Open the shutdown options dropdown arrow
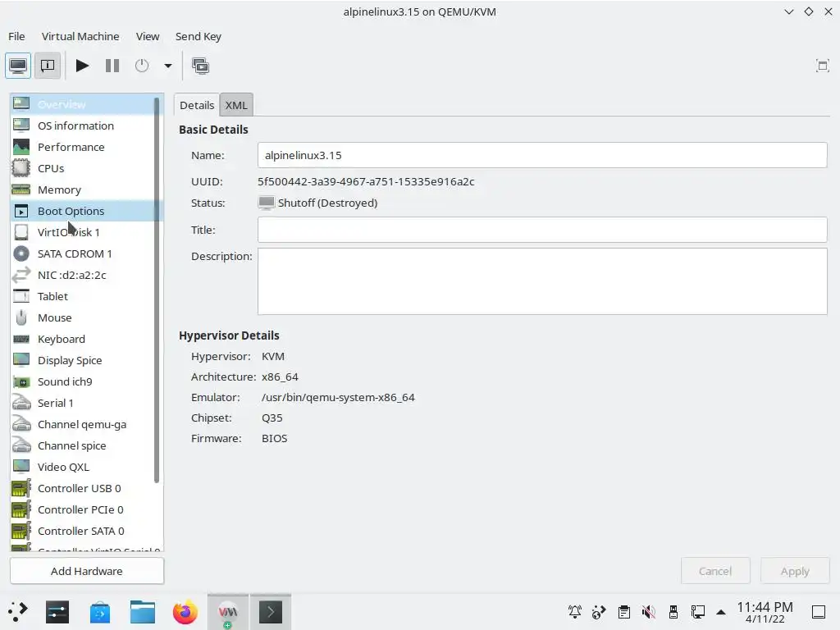 point(167,66)
